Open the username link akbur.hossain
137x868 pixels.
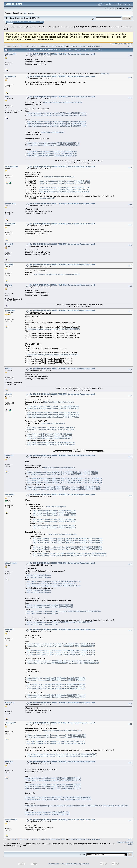click(11, 563)
